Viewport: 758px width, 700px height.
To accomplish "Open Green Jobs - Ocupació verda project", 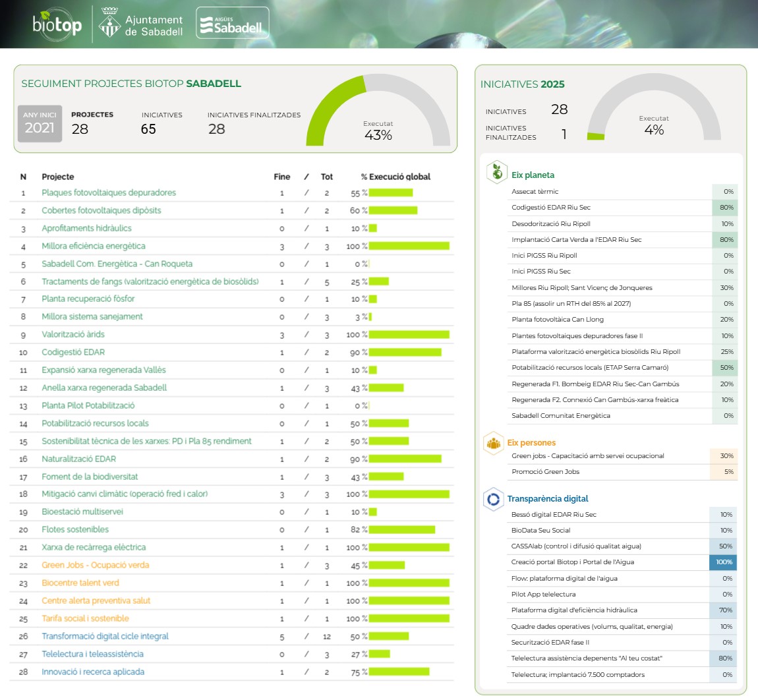I will pos(95,565).
